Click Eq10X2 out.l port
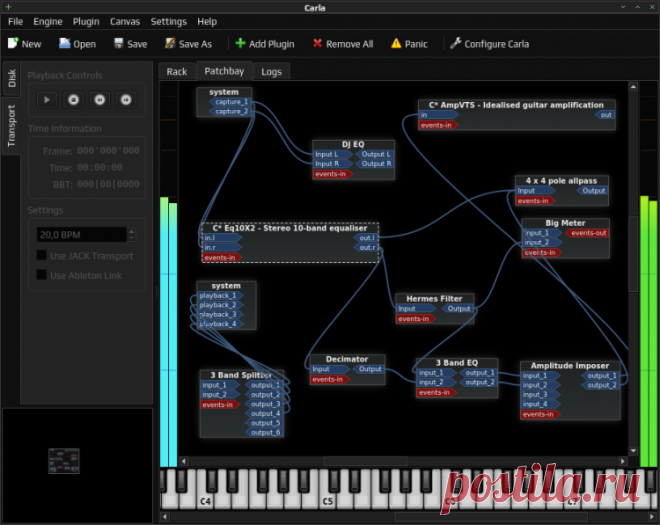The height and width of the screenshot is (525, 660). tap(366, 238)
